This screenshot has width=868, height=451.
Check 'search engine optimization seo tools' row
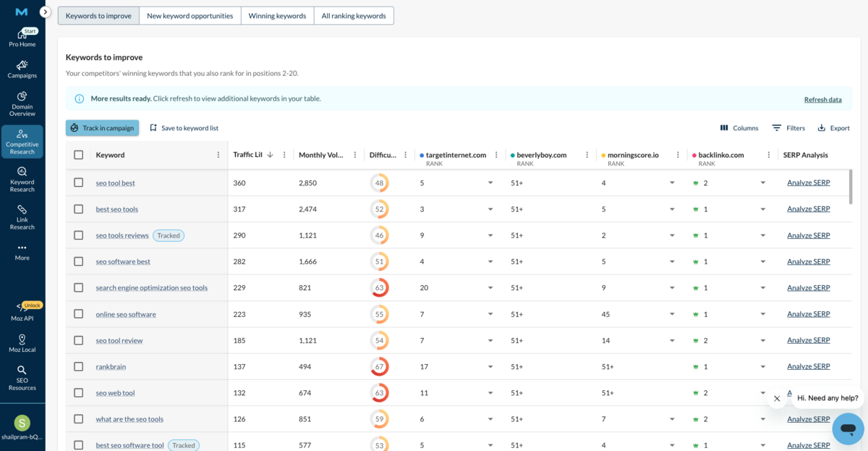[78, 287]
